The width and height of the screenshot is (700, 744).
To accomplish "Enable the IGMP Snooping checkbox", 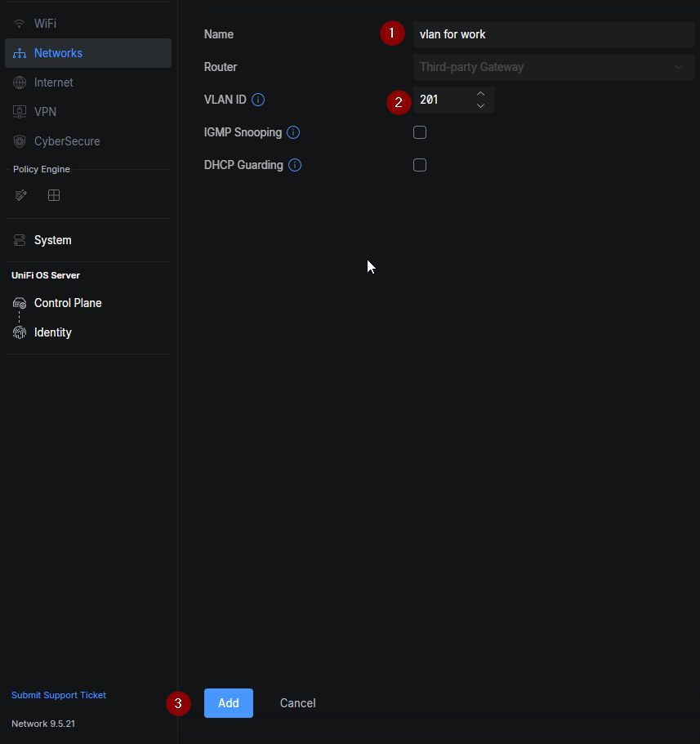I will [420, 132].
